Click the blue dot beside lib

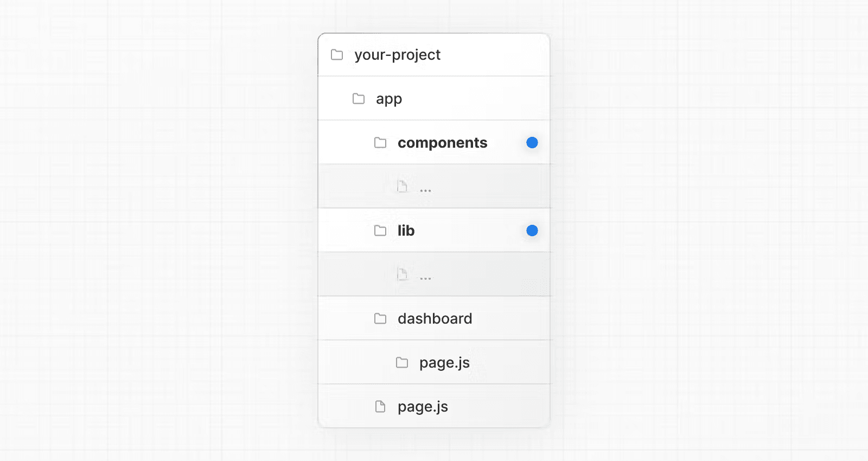point(532,231)
